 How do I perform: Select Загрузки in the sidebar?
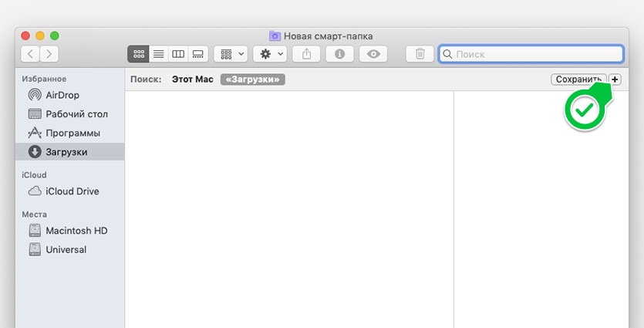(x=70, y=152)
